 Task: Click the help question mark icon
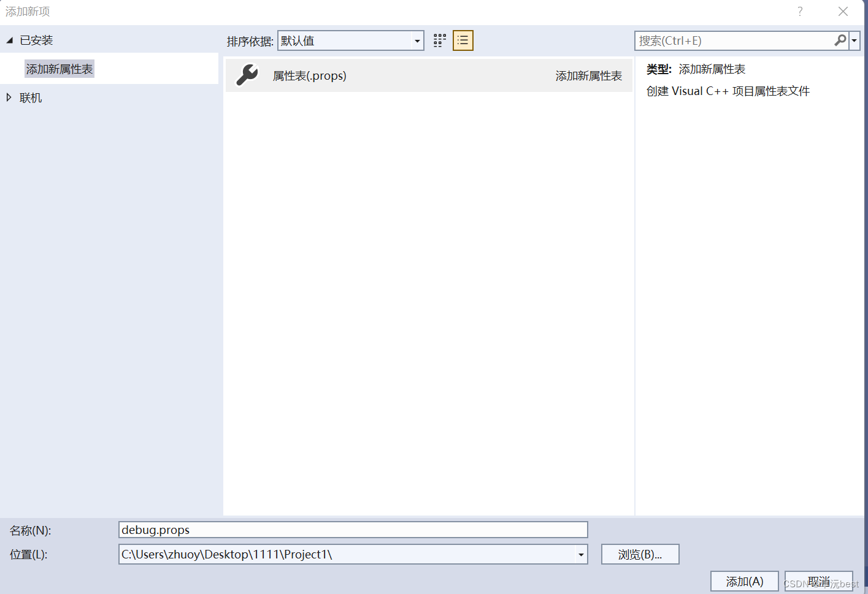799,11
